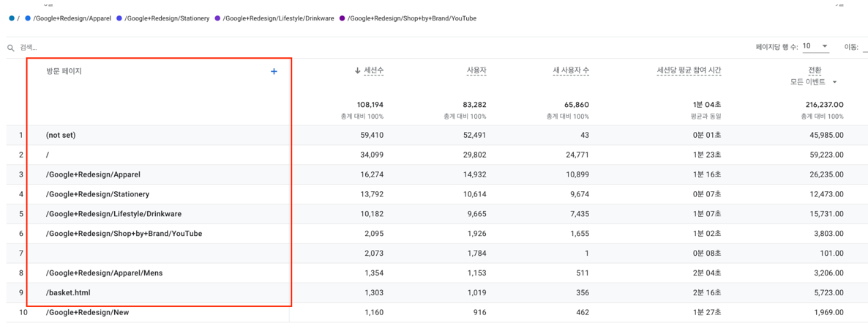Click users value 14,932

tap(476, 174)
